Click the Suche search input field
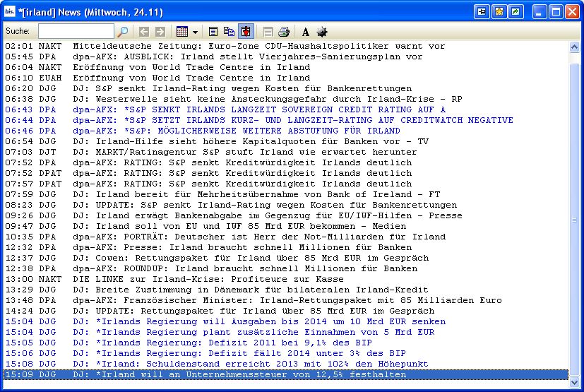Viewport: 584px width, 392px height. coord(76,31)
